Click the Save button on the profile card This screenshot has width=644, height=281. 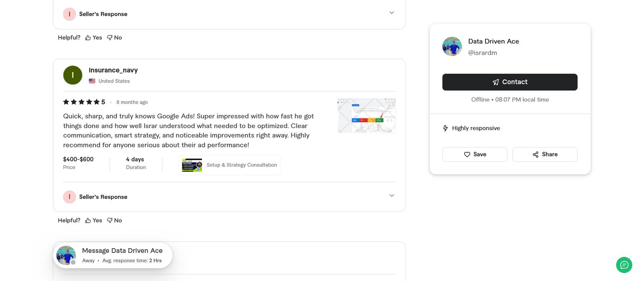pyautogui.click(x=475, y=154)
